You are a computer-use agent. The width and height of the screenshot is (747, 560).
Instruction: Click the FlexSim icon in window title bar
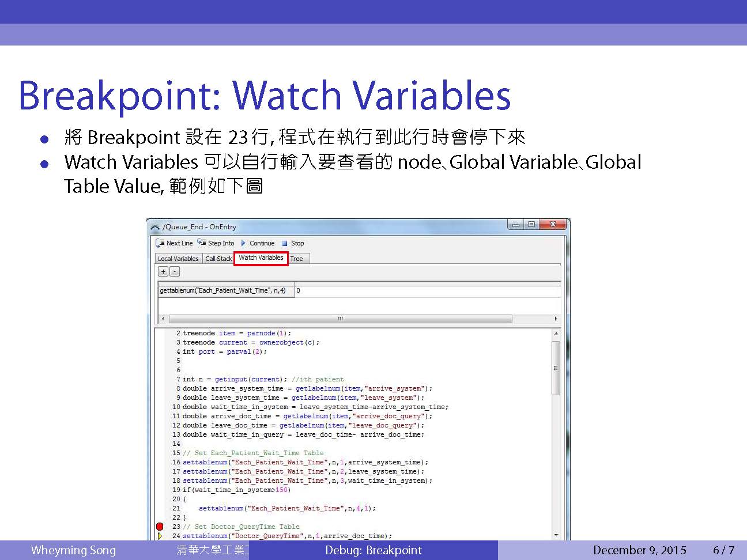[155, 227]
